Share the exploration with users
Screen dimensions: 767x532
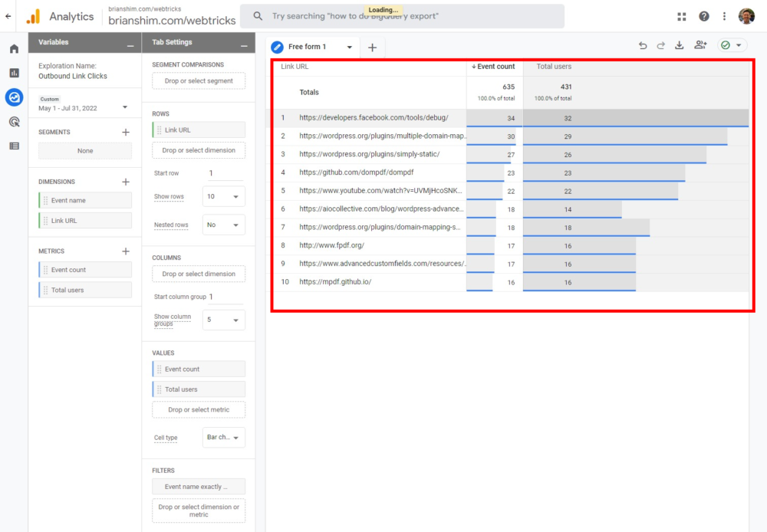pos(700,45)
